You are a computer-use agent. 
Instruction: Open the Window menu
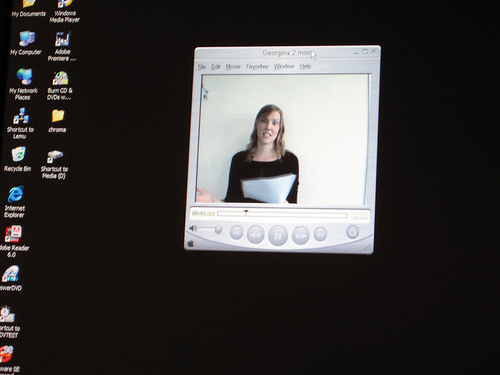tap(284, 66)
